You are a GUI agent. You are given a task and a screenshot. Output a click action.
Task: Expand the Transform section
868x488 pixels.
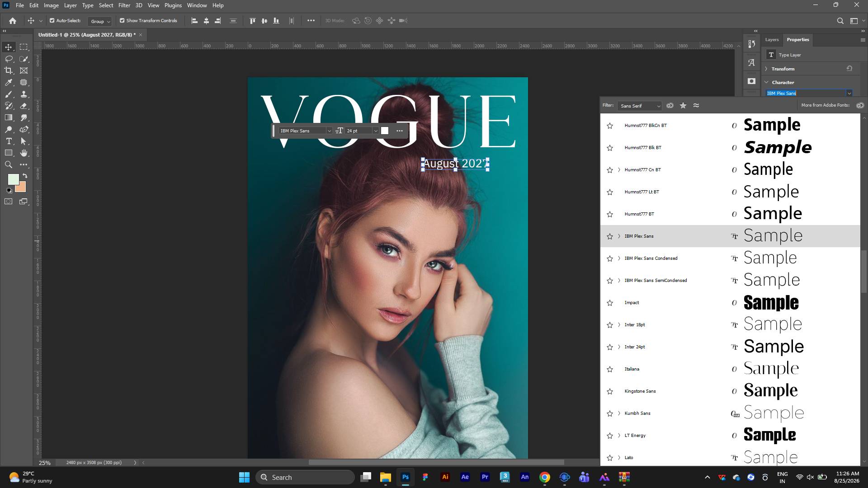coord(766,69)
